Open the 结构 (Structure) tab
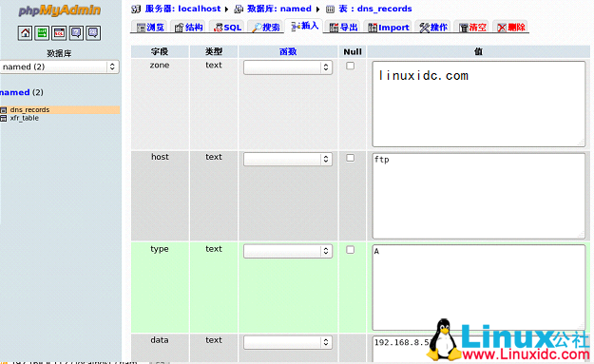 pos(188,28)
